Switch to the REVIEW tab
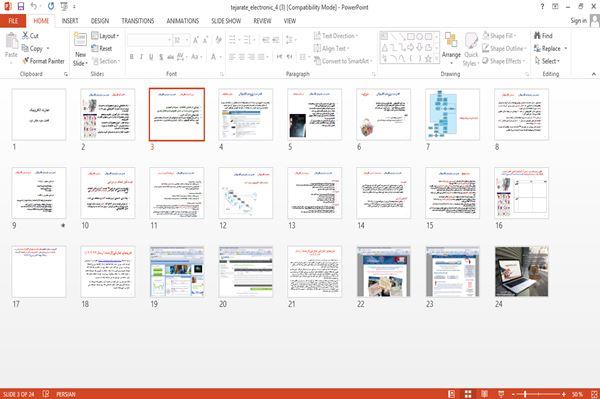The width and height of the screenshot is (600, 399). (x=262, y=21)
